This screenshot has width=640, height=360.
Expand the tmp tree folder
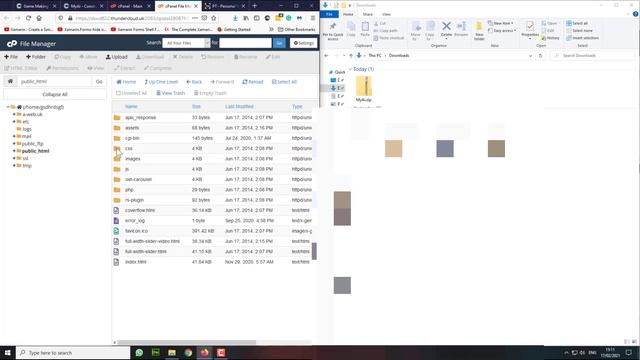pyautogui.click(x=14, y=165)
